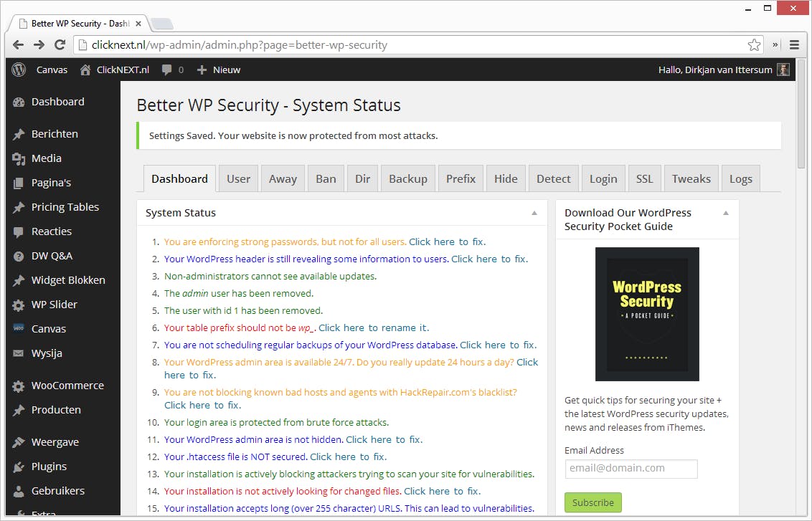Click the WordPress logo in admin bar
This screenshot has height=521, width=812.
tap(19, 70)
